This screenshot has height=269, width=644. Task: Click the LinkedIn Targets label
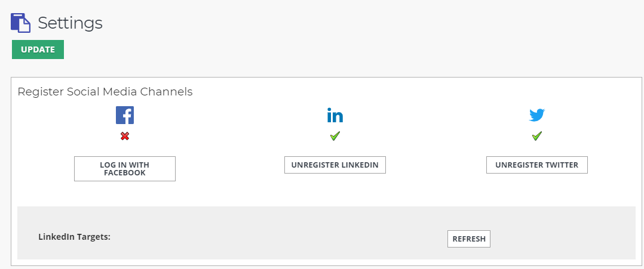pos(74,237)
